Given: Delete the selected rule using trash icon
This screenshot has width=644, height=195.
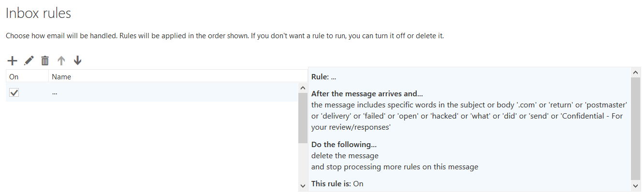Looking at the screenshot, I should tap(45, 60).
